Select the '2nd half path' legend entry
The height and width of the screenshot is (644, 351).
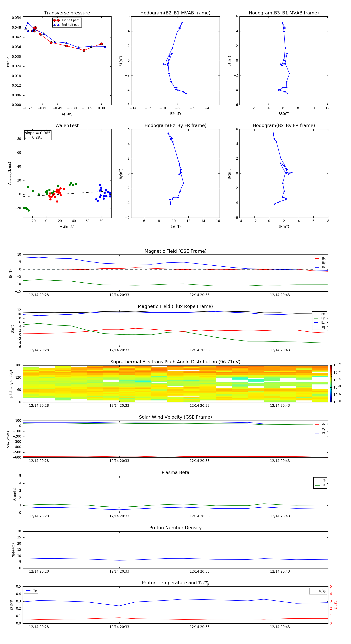click(67, 25)
